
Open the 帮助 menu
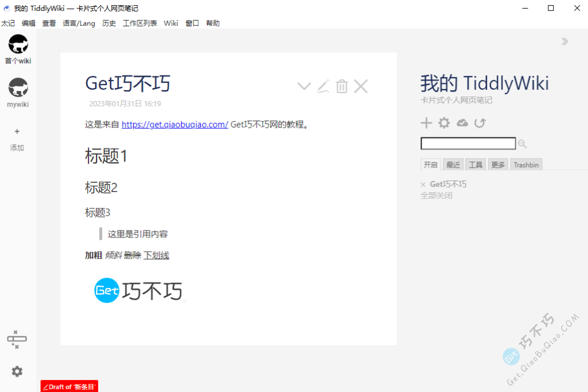tap(212, 24)
